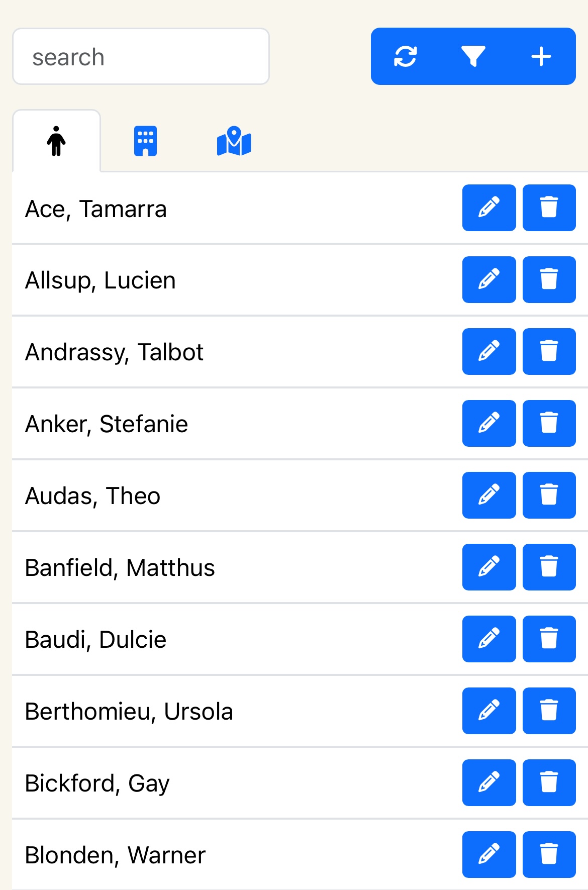This screenshot has width=588, height=890.
Task: Delete the Baudi, Dulcie record
Action: [549, 639]
